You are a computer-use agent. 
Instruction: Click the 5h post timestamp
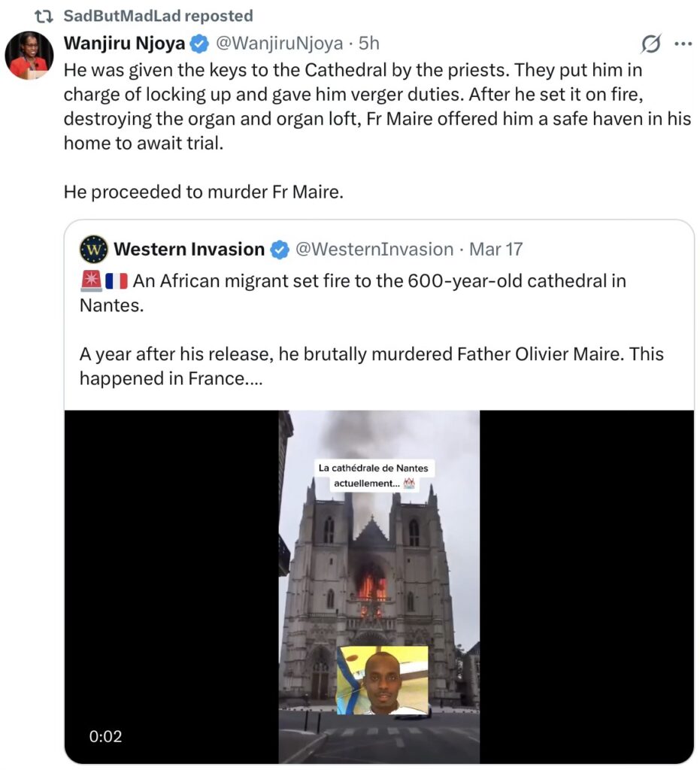click(368, 44)
